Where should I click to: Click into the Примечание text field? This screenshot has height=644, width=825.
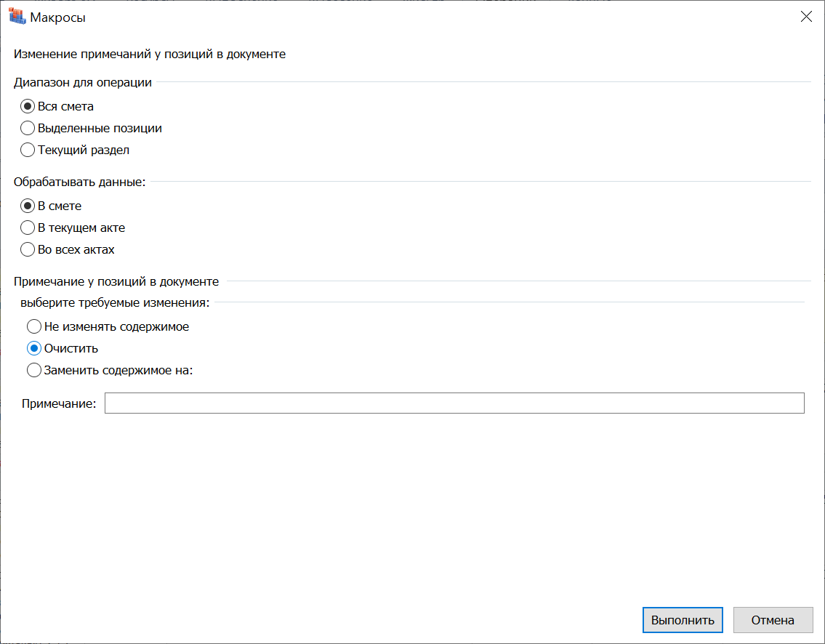454,403
